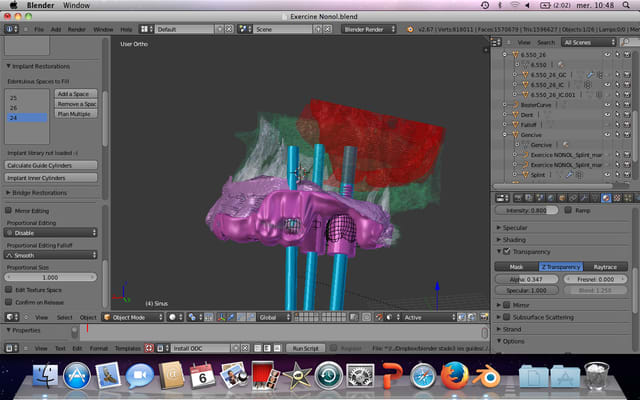Screen dimensions: 640x400
Task: Toggle the Ramp checkbox
Action: (x=569, y=211)
